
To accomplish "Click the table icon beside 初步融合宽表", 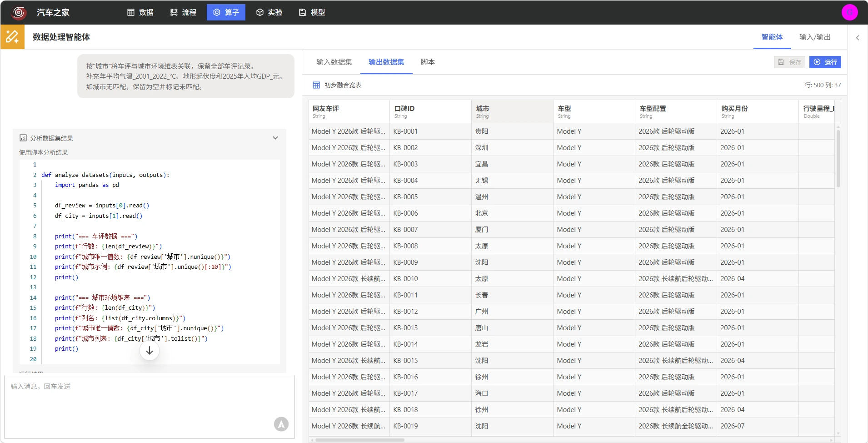I will [316, 85].
